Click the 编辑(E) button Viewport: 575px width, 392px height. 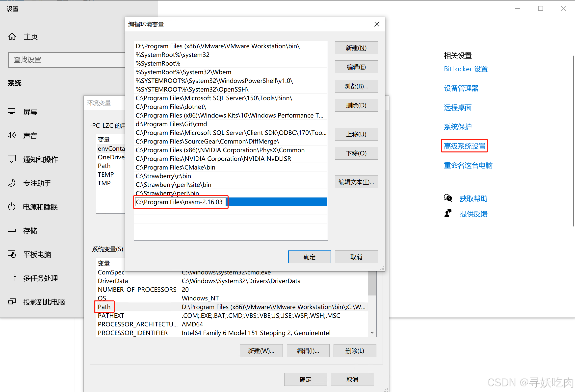click(356, 67)
